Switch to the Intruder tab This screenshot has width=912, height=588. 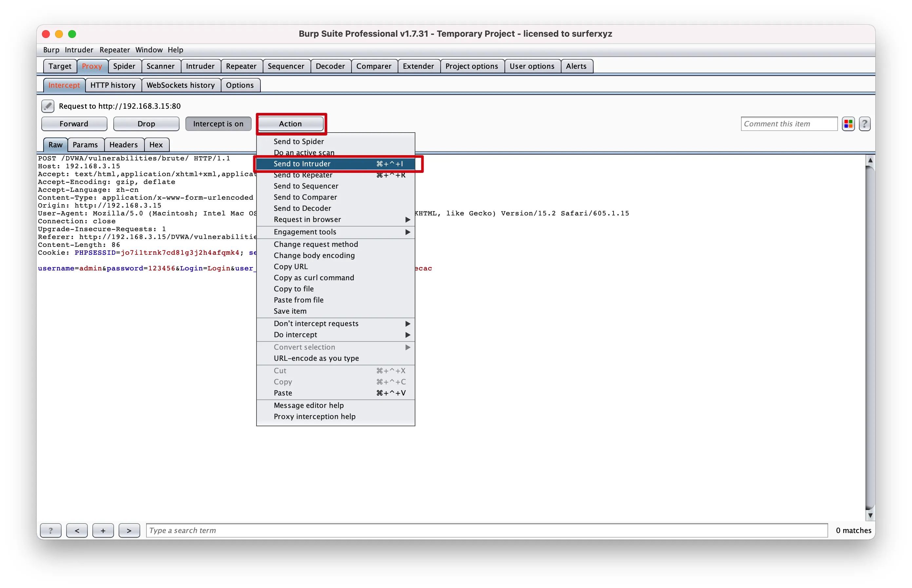200,66
